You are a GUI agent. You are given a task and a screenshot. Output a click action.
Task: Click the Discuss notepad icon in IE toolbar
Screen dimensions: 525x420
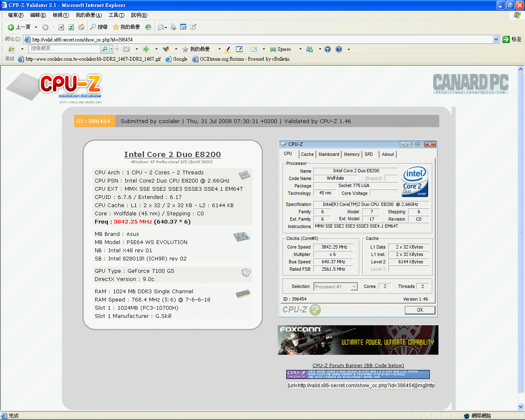[x=193, y=27]
